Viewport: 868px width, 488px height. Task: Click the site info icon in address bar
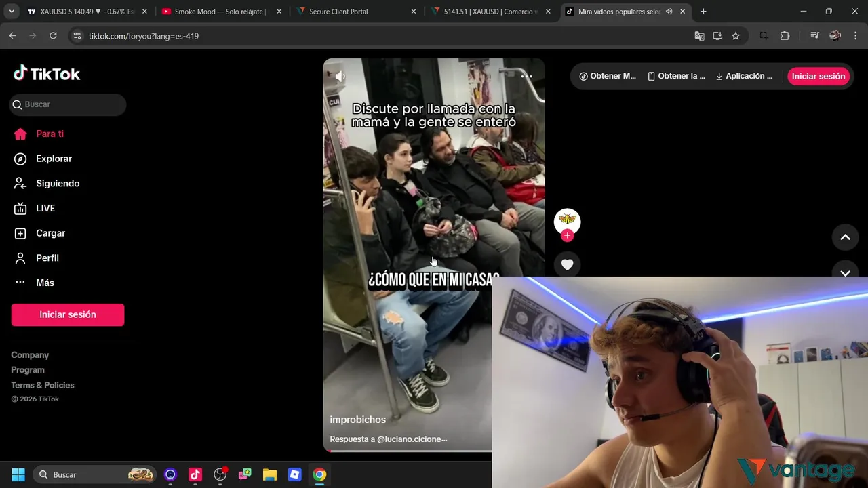[77, 36]
